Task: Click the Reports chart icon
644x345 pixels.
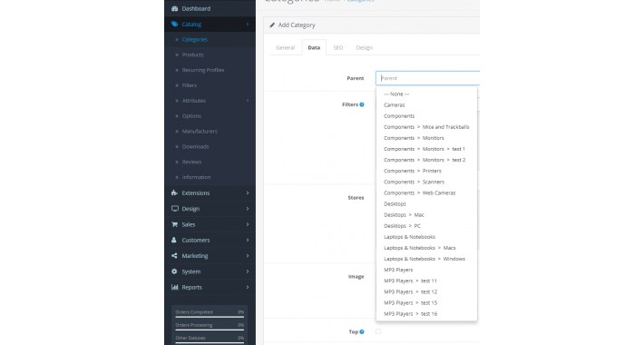Action: pos(174,287)
